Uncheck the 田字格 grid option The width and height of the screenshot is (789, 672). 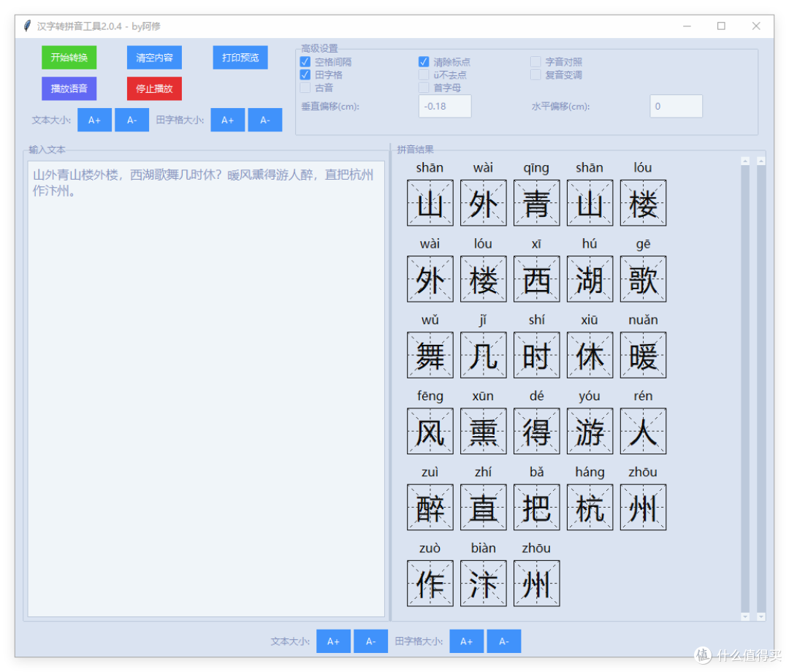coord(305,75)
